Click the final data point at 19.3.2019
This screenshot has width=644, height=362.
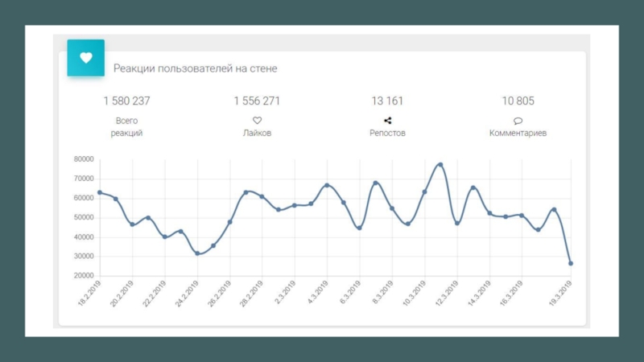point(571,263)
